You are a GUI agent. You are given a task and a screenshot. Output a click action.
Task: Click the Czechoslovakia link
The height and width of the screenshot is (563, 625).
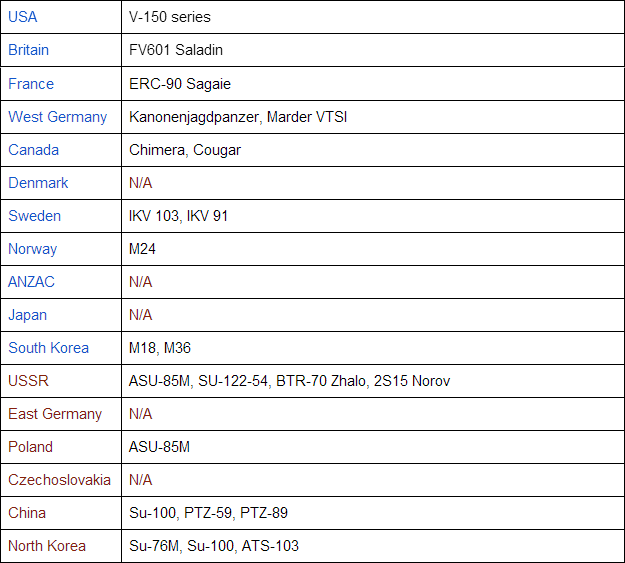coord(60,479)
